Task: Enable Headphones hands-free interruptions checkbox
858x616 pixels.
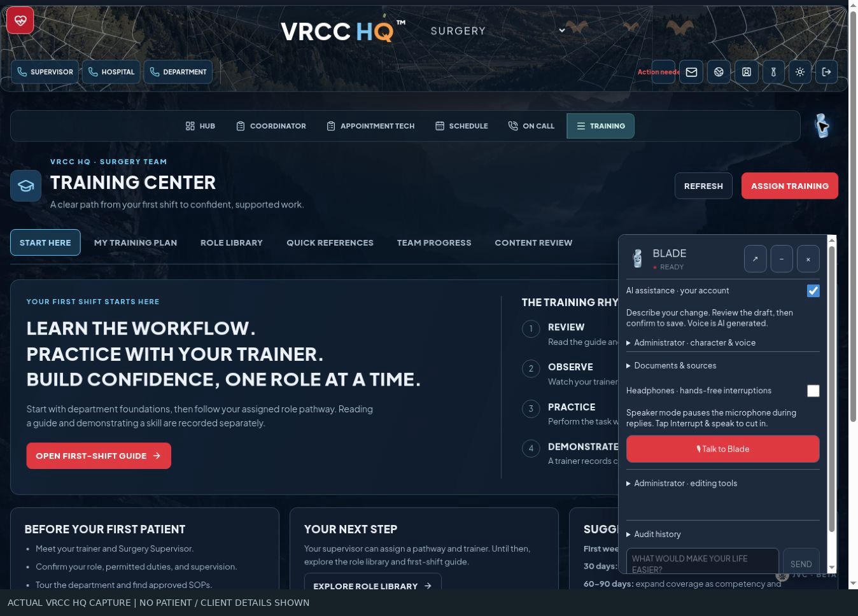Action: click(813, 391)
